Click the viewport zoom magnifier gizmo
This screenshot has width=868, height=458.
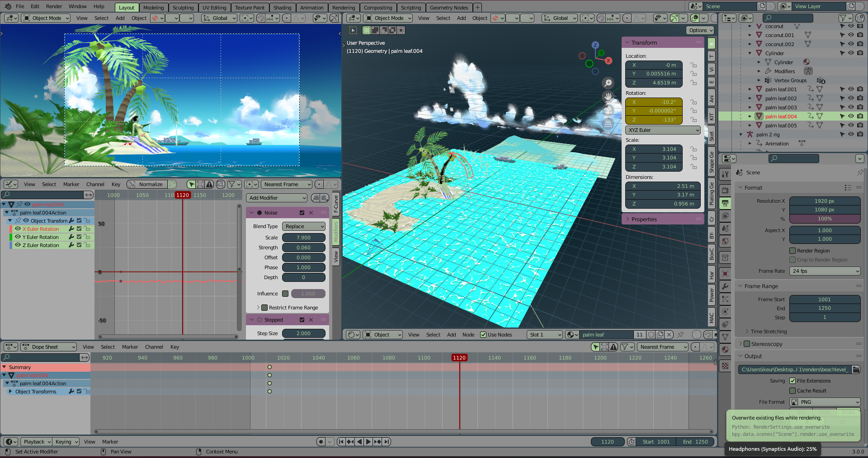[608, 83]
